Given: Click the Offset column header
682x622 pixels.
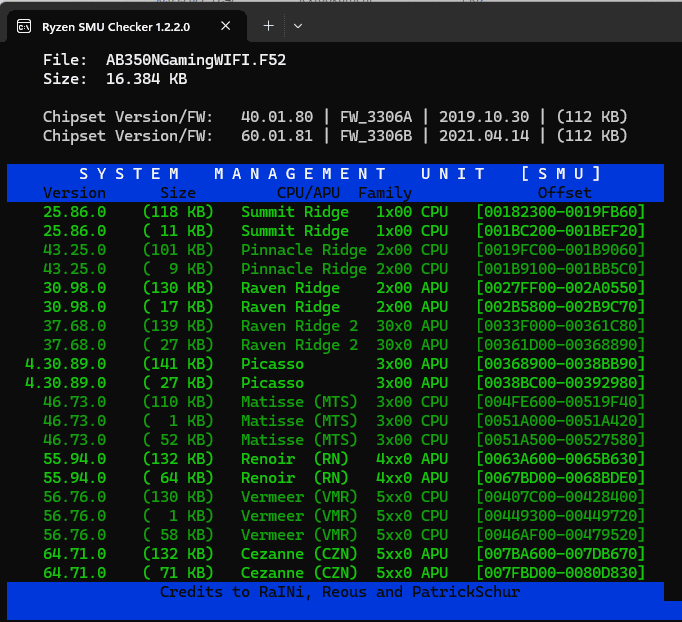Looking at the screenshot, I should (x=565, y=193).
